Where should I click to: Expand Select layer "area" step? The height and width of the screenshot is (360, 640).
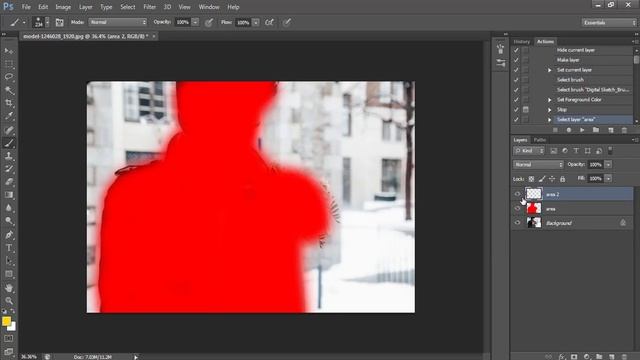click(x=549, y=120)
